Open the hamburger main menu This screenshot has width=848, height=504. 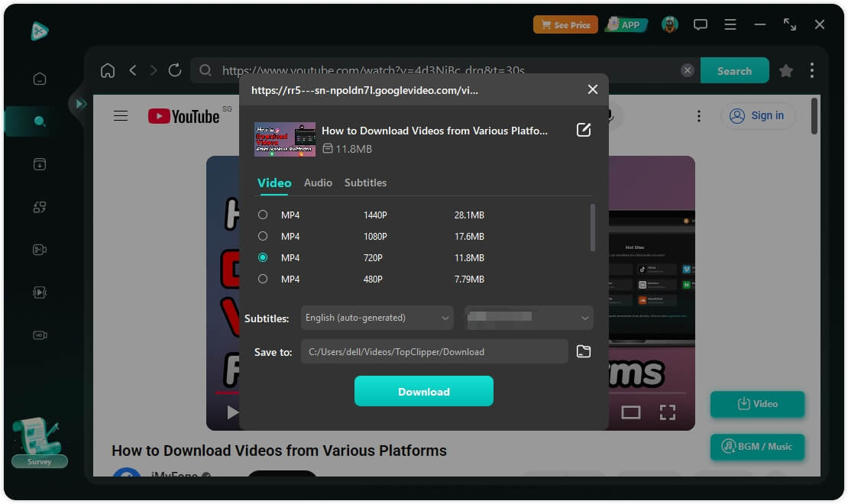[x=730, y=25]
